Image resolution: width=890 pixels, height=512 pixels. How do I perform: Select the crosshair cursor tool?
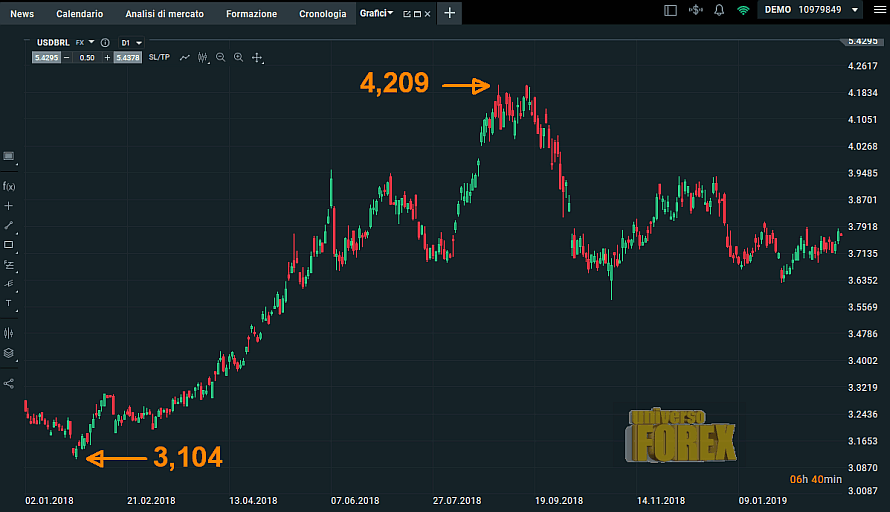coord(9,205)
